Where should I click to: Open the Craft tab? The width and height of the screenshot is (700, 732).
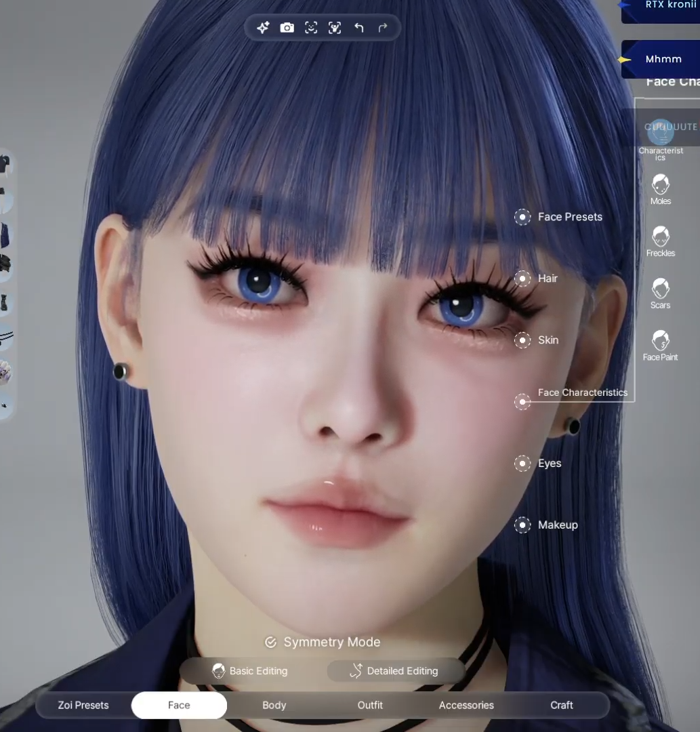561,705
